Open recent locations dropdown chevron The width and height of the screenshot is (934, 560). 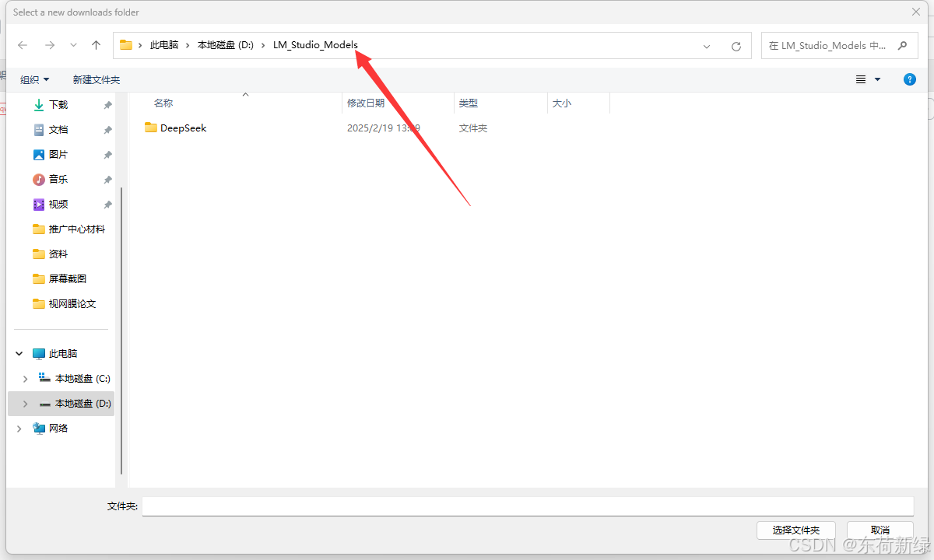[x=73, y=45]
